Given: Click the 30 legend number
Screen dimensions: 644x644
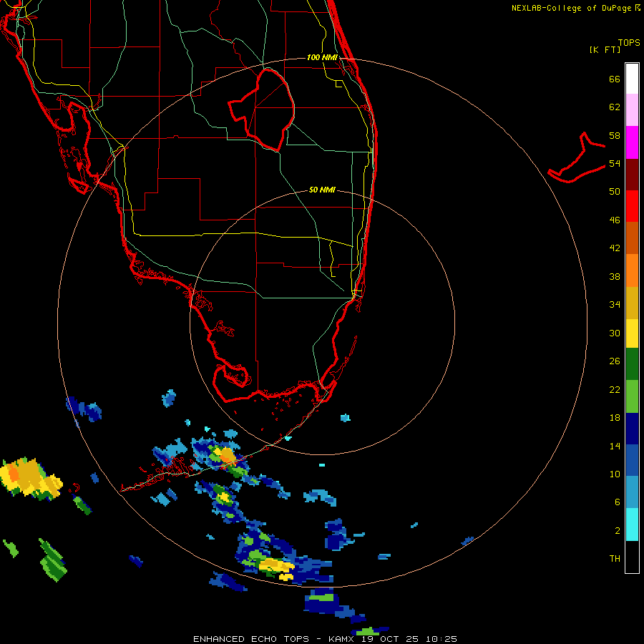Looking at the screenshot, I should tap(615, 333).
